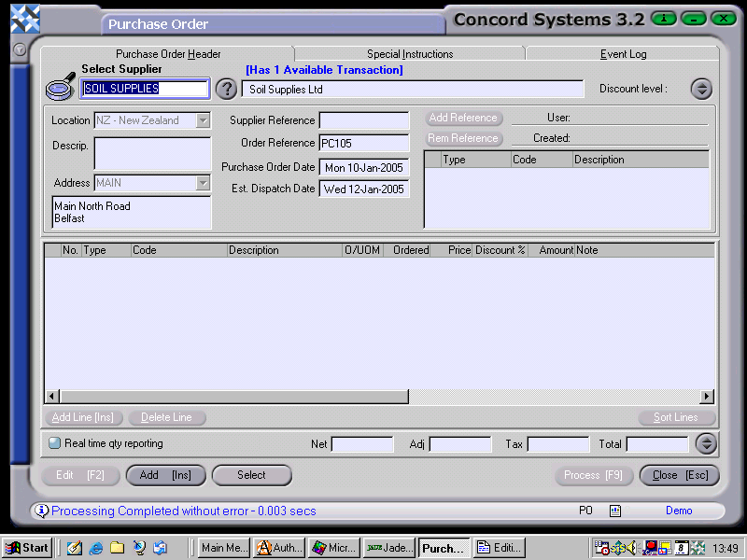Click the Discount level spinner control
This screenshot has height=560, width=747.
click(x=701, y=89)
